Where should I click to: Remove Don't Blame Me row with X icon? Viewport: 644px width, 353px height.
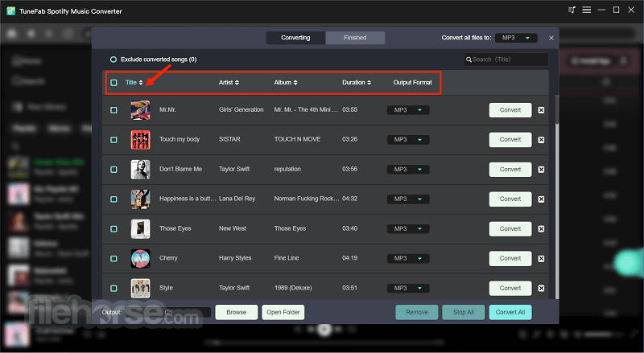[541, 170]
